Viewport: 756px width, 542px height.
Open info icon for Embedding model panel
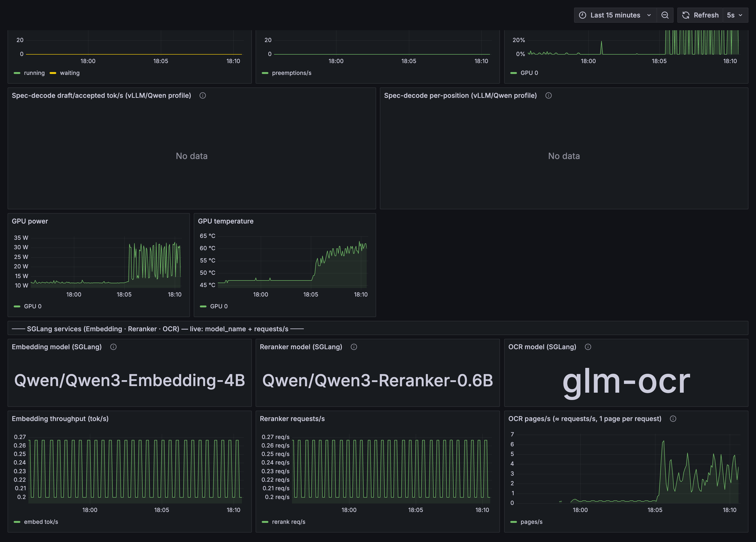(x=113, y=347)
